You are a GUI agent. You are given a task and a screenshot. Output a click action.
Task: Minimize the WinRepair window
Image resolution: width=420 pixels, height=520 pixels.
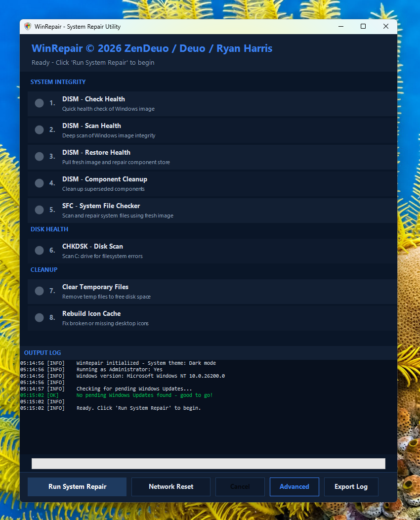point(341,27)
